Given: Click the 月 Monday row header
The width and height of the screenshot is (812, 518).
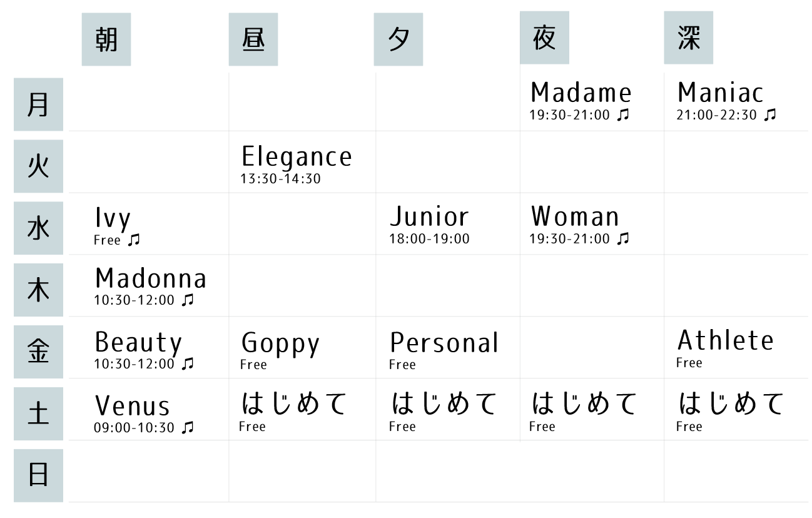Looking at the screenshot, I should pyautogui.click(x=38, y=104).
